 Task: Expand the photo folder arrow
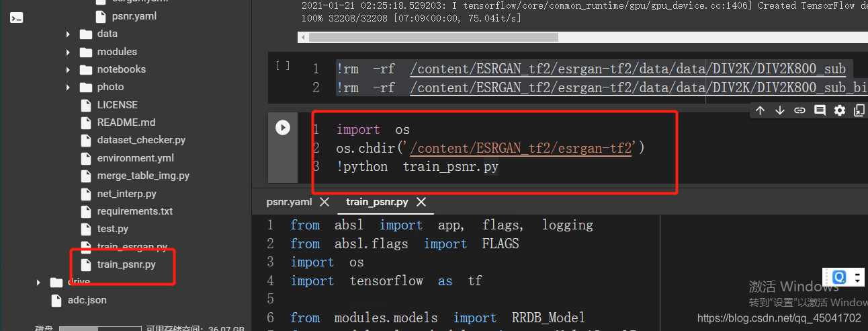point(68,87)
